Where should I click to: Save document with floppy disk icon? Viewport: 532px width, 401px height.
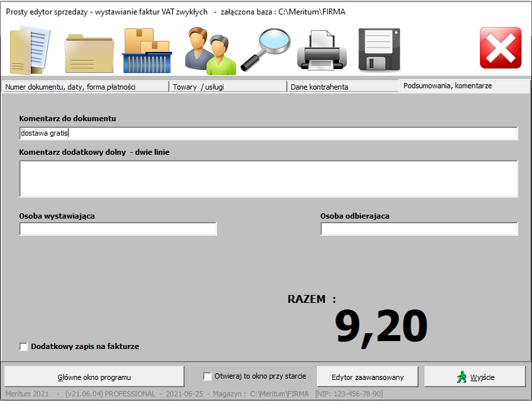tap(379, 50)
